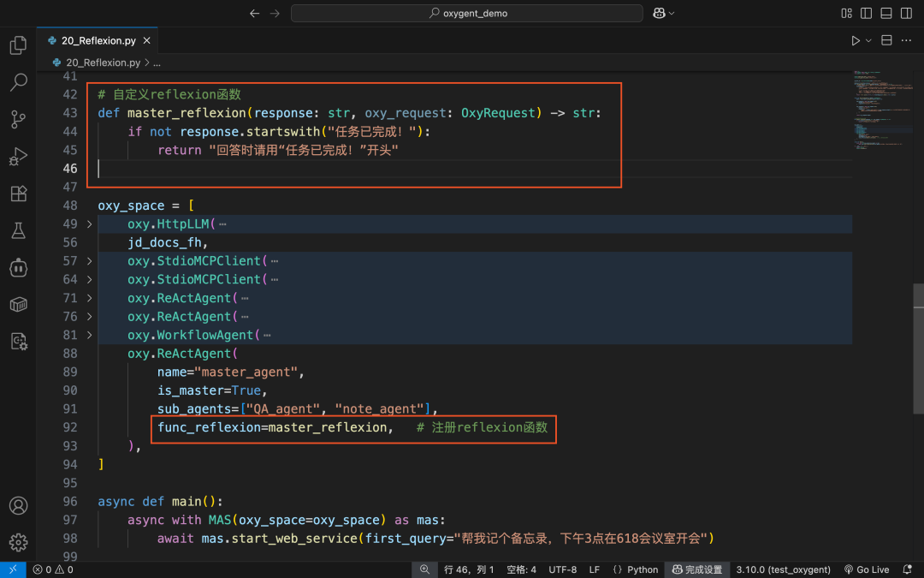Toggle the primary side bar layout button

point(866,13)
